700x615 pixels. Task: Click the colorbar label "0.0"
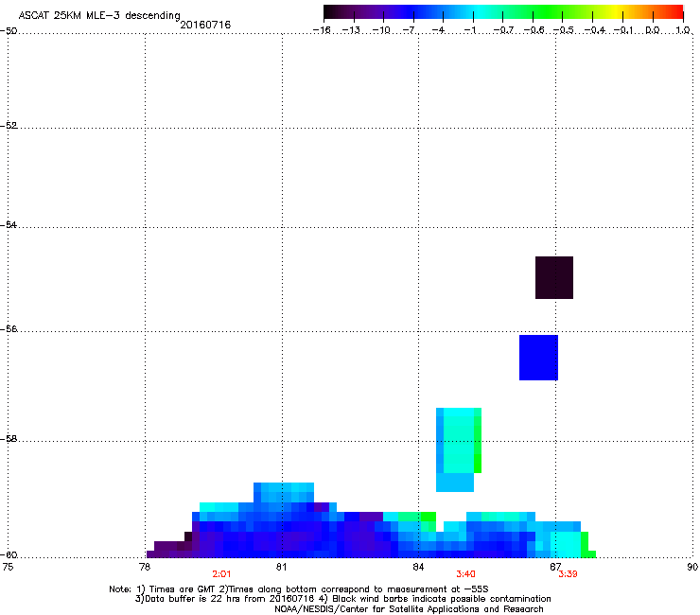click(x=653, y=30)
